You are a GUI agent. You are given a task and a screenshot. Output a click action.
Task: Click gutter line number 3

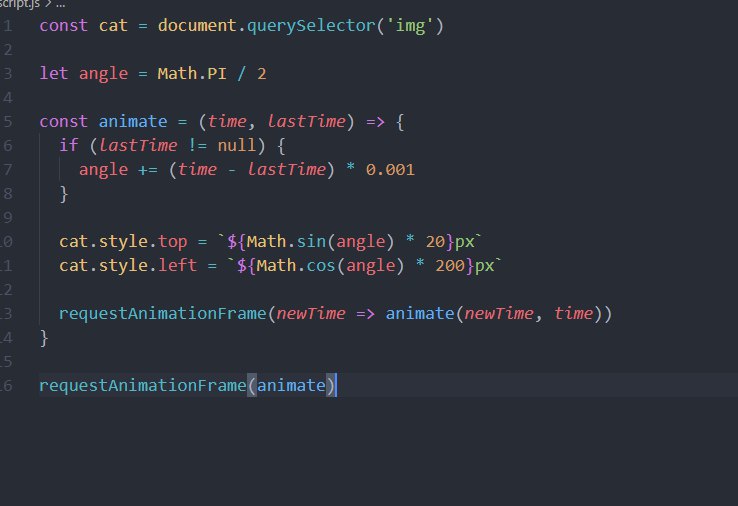[x=8, y=74]
